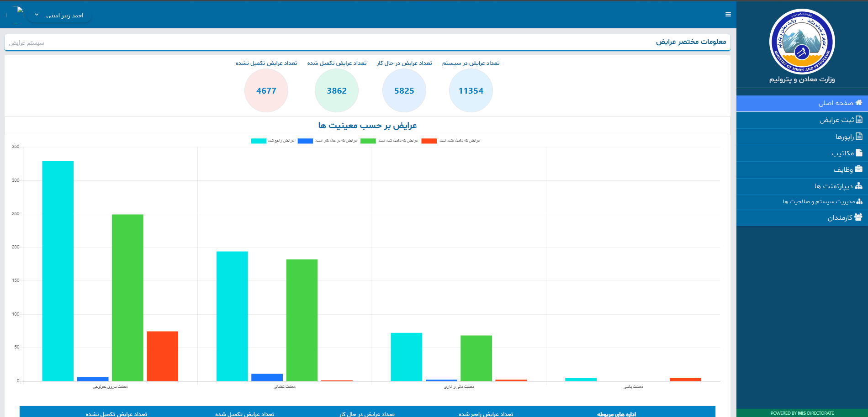868x417 pixels.
Task: Click the red تکمیل نشده legend color box
Action: (x=429, y=141)
